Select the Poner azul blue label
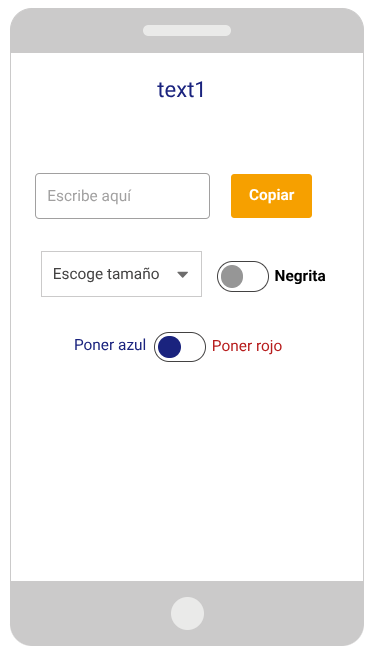 tap(110, 345)
